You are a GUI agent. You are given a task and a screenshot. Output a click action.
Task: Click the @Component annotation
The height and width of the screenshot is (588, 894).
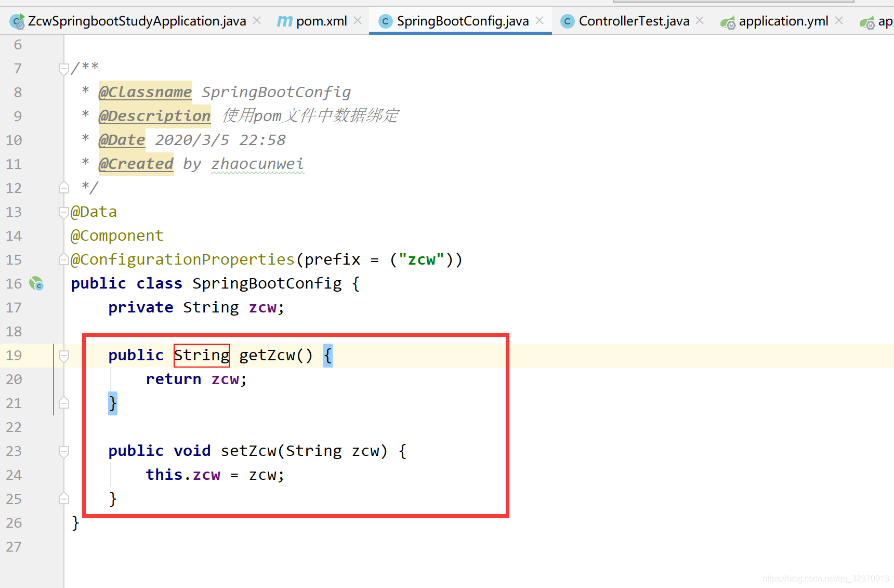[117, 236]
